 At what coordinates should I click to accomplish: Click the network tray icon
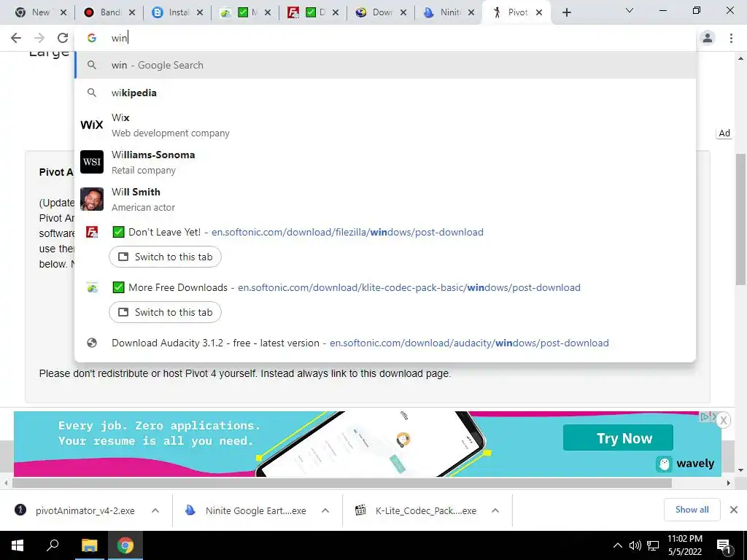653,545
